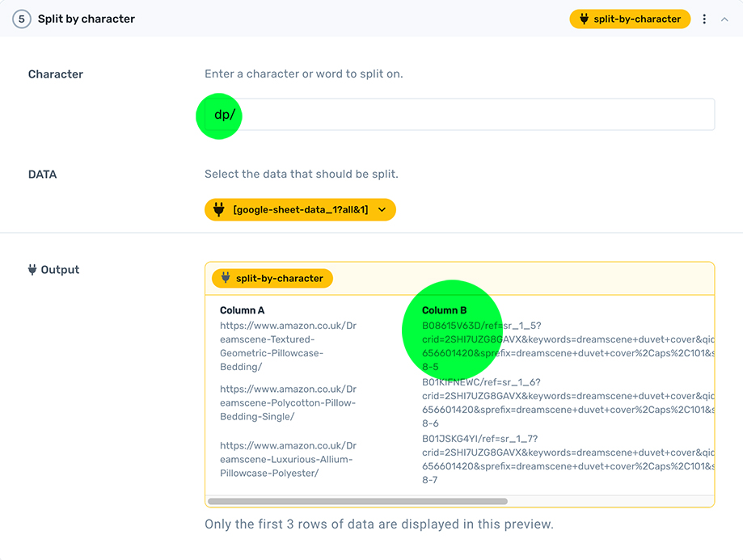Screen dimensions: 743x560
Task: Click the split-by-character badge inside the output preview
Action: click(272, 277)
